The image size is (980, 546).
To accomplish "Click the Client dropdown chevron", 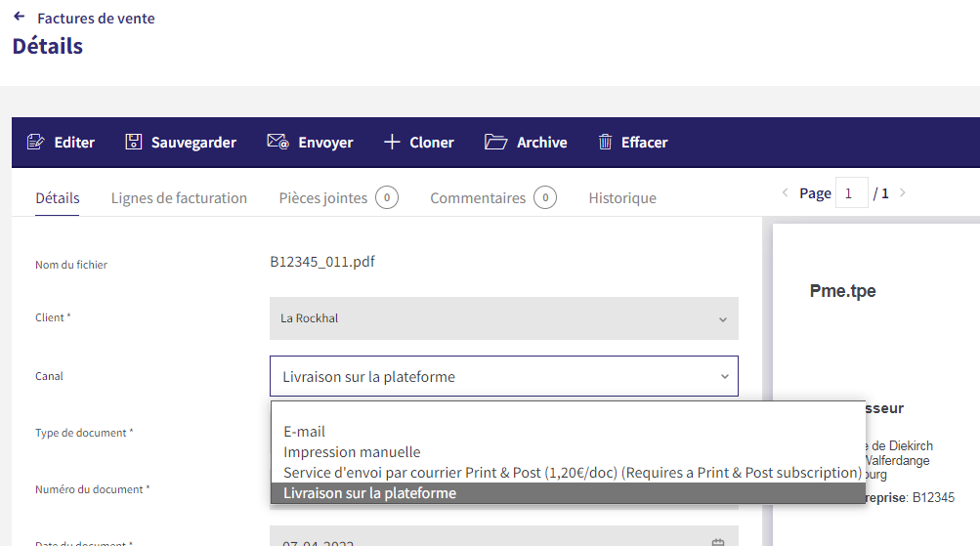I will click(722, 319).
